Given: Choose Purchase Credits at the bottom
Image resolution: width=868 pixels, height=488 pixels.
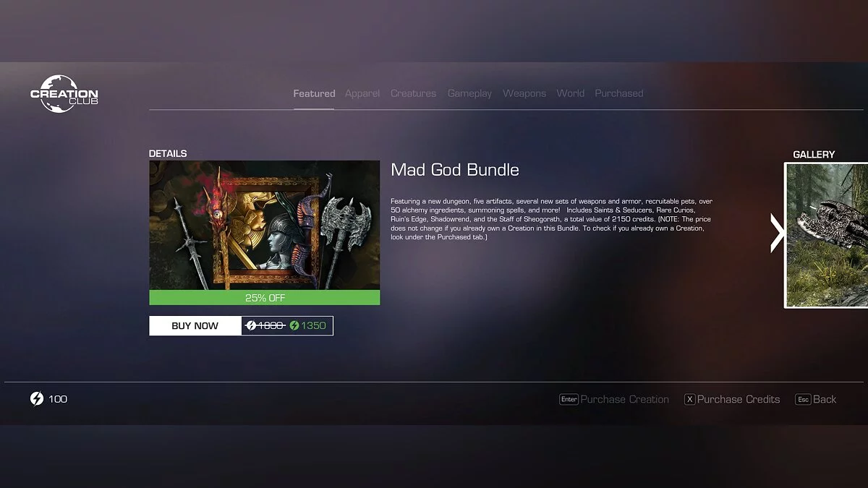Looking at the screenshot, I should pyautogui.click(x=739, y=399).
